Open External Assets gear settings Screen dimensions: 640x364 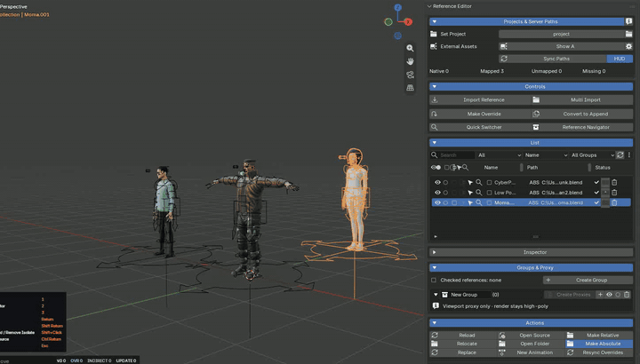pyautogui.click(x=628, y=46)
